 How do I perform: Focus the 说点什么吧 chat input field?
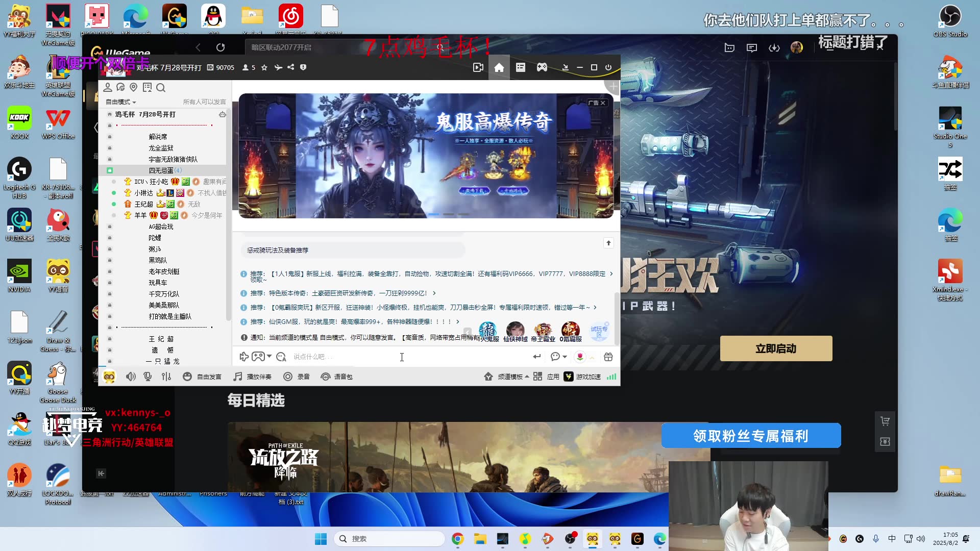point(408,357)
